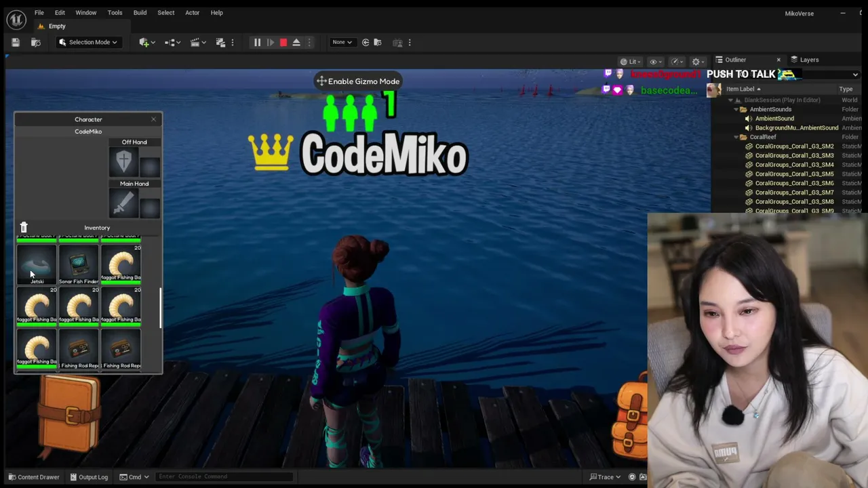Screen dimensions: 868x488
Task: Open the Cmd console type dropdown
Action: [x=134, y=477]
